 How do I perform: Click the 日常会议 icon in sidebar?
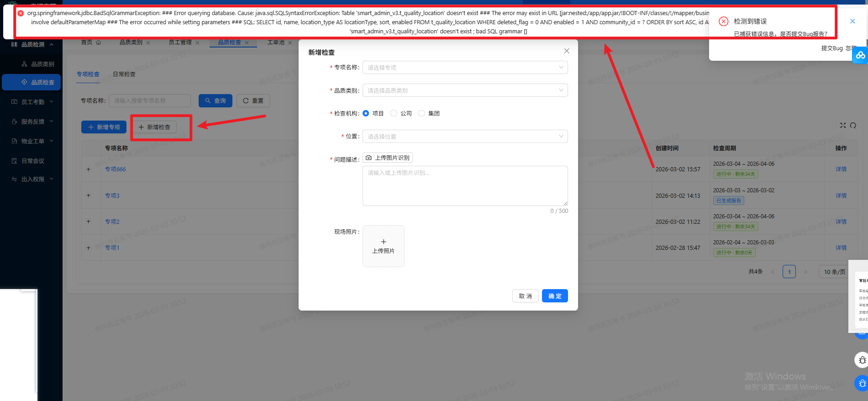coord(14,161)
